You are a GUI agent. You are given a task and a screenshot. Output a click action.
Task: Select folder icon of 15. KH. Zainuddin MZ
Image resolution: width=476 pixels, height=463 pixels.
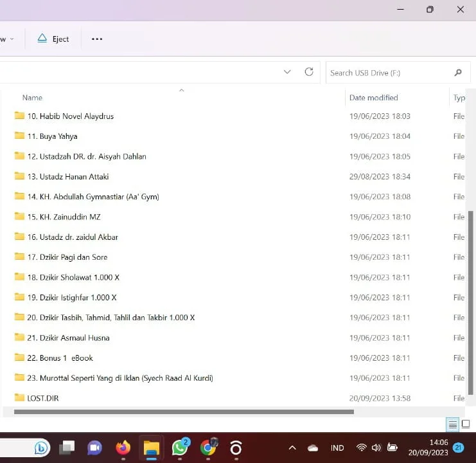click(x=19, y=216)
